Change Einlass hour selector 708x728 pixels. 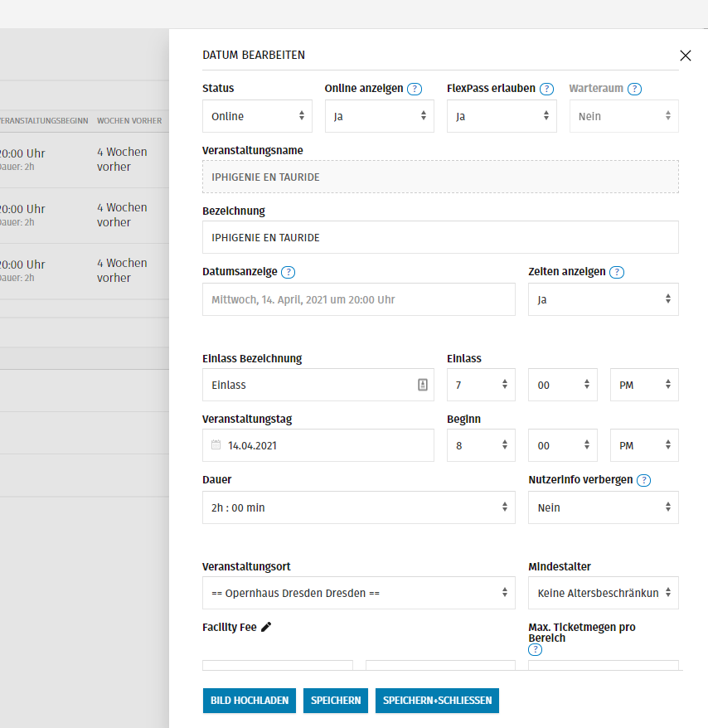(481, 385)
